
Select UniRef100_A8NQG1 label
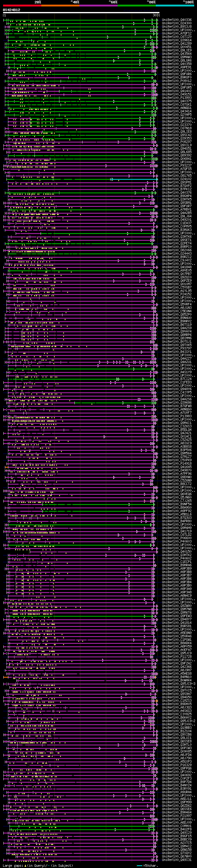177,108
